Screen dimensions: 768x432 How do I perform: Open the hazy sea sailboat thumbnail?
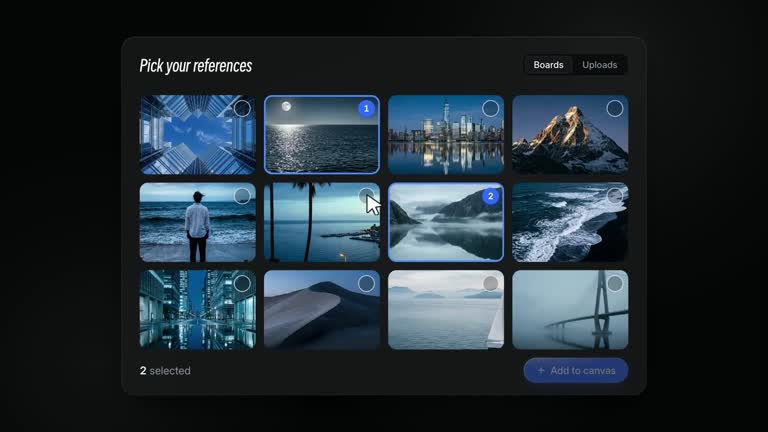point(446,310)
